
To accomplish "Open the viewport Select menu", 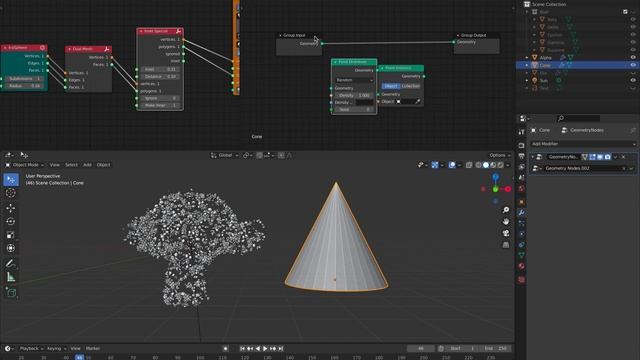I will pos(71,165).
